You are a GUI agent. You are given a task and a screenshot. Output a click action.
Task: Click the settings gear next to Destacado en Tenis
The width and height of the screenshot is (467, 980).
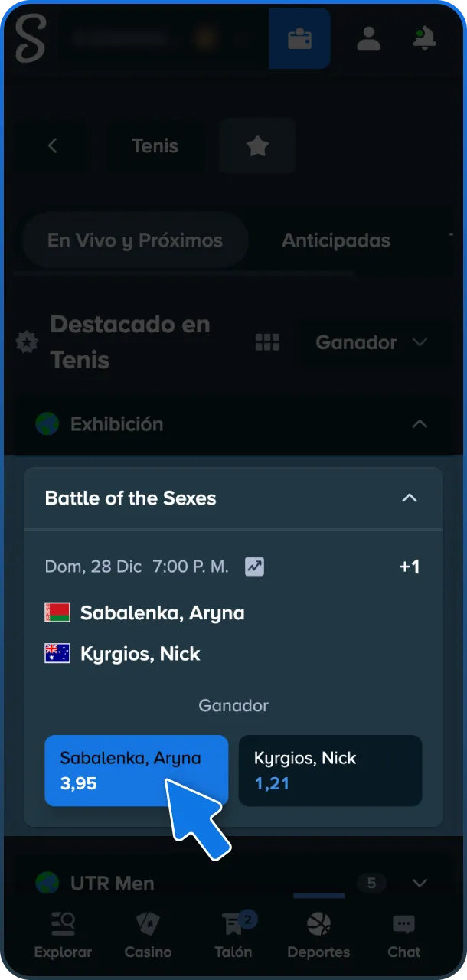(x=26, y=342)
